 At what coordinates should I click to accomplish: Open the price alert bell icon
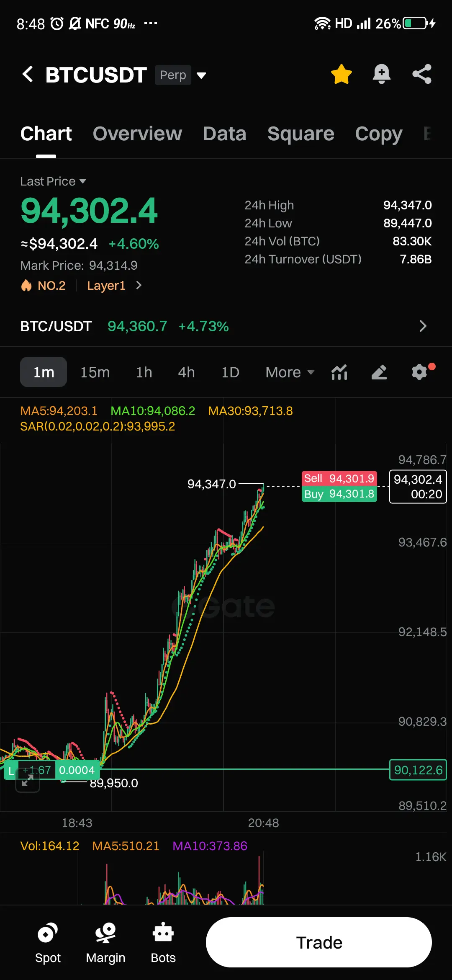coord(381,74)
